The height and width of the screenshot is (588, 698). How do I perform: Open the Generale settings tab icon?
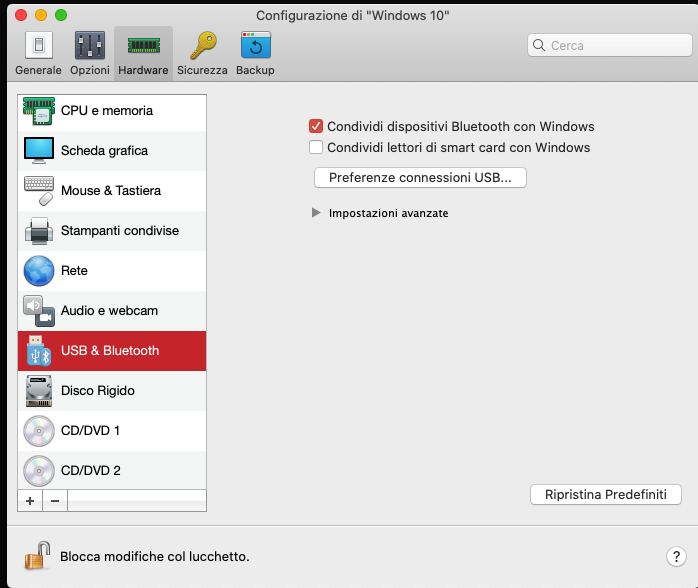pyautogui.click(x=39, y=45)
